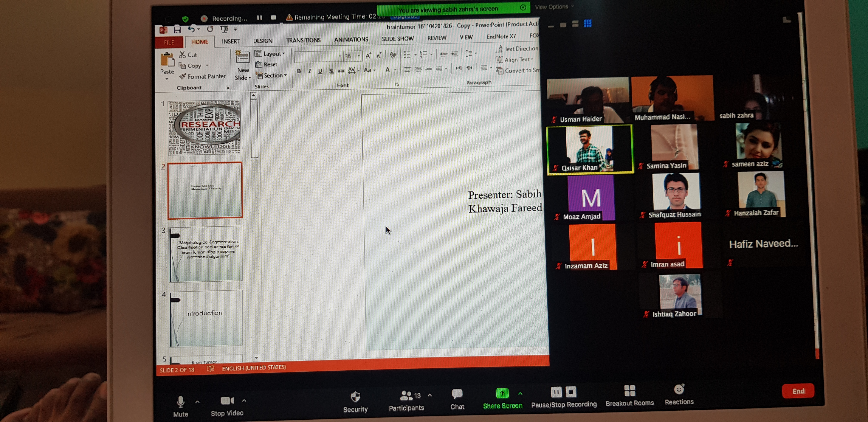Switch to Zoom gallery view grid icon

tap(587, 24)
